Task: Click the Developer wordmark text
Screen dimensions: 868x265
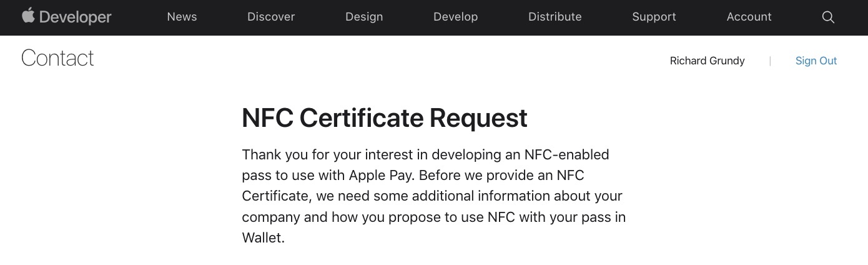Action: point(76,17)
